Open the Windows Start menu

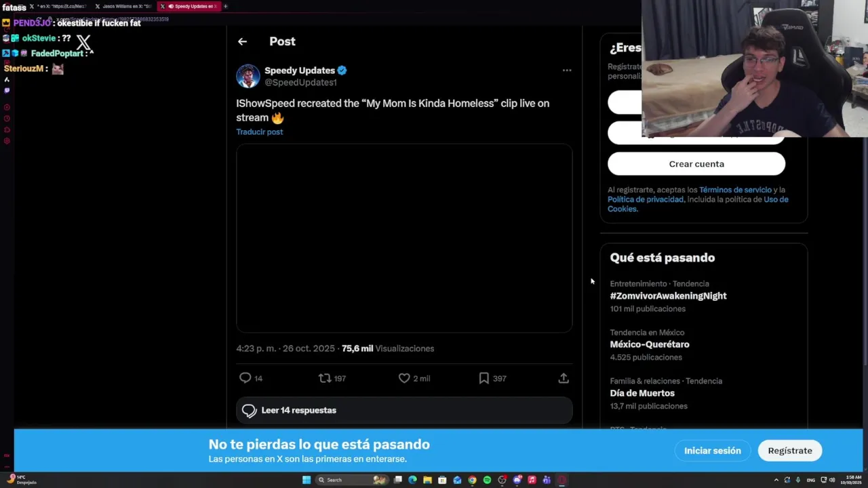[307, 480]
